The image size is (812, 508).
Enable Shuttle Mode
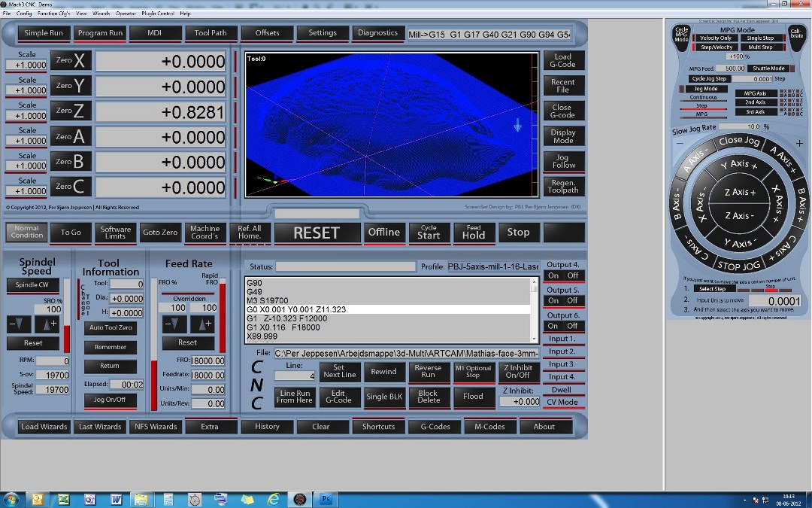[x=768, y=68]
